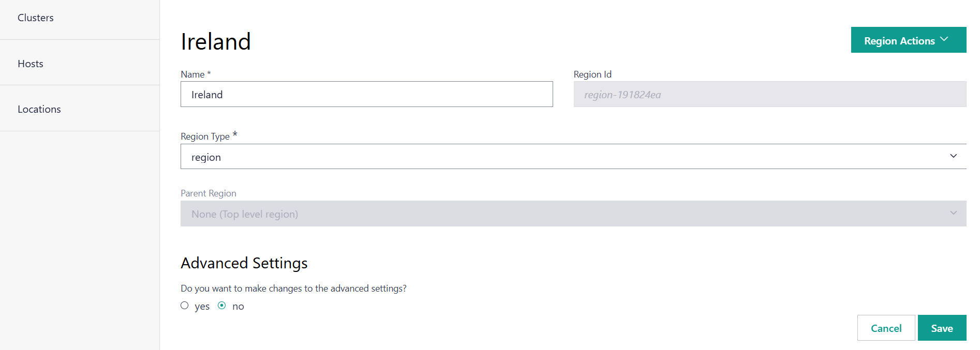Click the down arrow in Region Type field
The width and height of the screenshot is (980, 350).
pyautogui.click(x=953, y=156)
